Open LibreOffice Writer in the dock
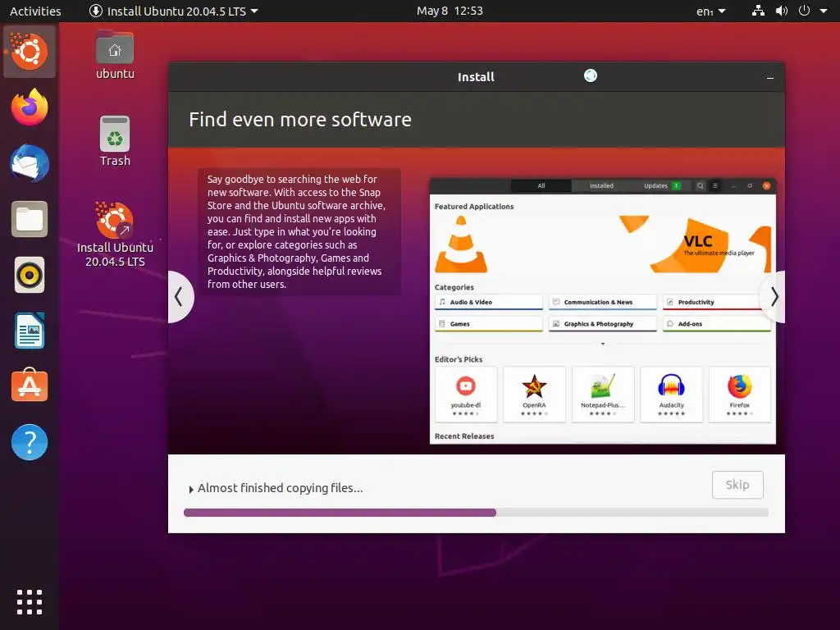The height and width of the screenshot is (630, 840). [30, 331]
